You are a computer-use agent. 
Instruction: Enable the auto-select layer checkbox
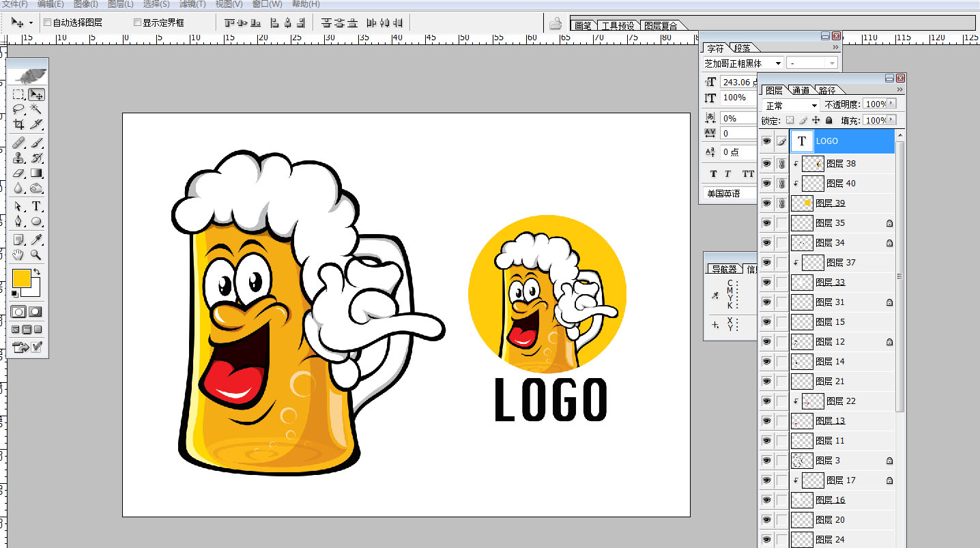click(x=47, y=23)
